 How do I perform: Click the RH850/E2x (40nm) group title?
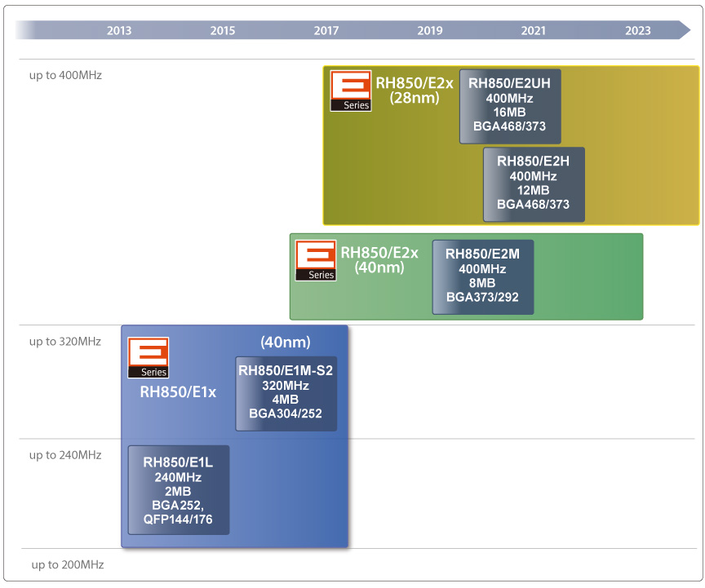click(379, 260)
